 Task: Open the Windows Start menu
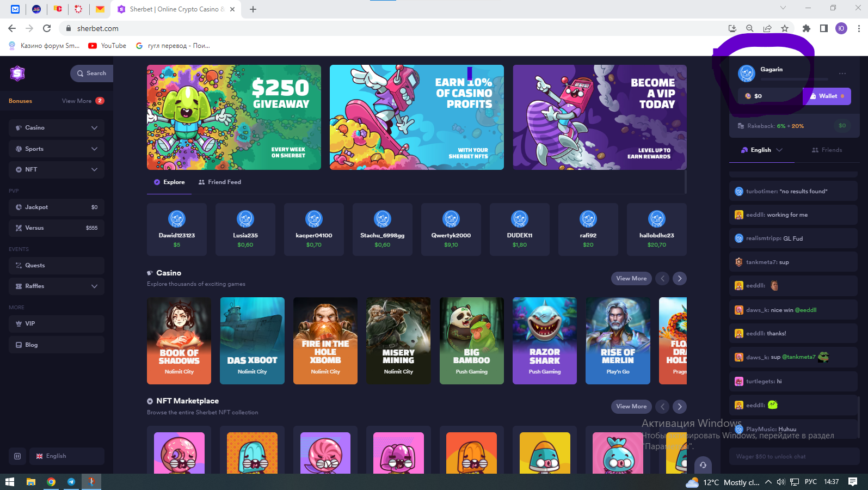pyautogui.click(x=9, y=482)
